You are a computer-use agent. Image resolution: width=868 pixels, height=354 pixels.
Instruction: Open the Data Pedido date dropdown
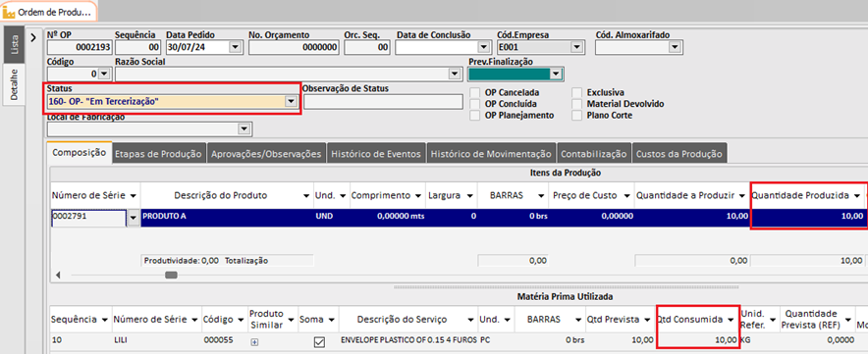[235, 48]
